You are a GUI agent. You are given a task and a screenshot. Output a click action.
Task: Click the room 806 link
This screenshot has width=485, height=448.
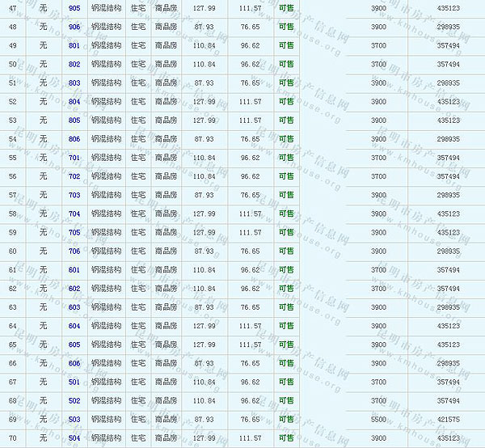click(74, 139)
